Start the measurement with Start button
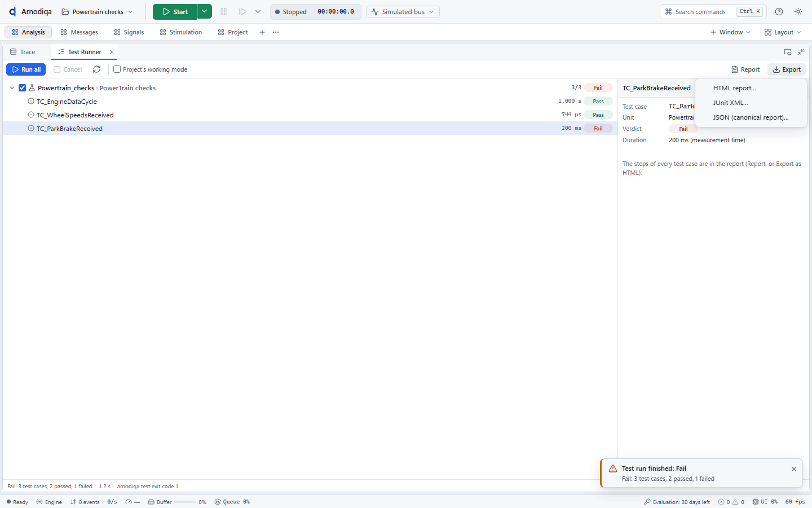This screenshot has width=812, height=508. click(175, 12)
